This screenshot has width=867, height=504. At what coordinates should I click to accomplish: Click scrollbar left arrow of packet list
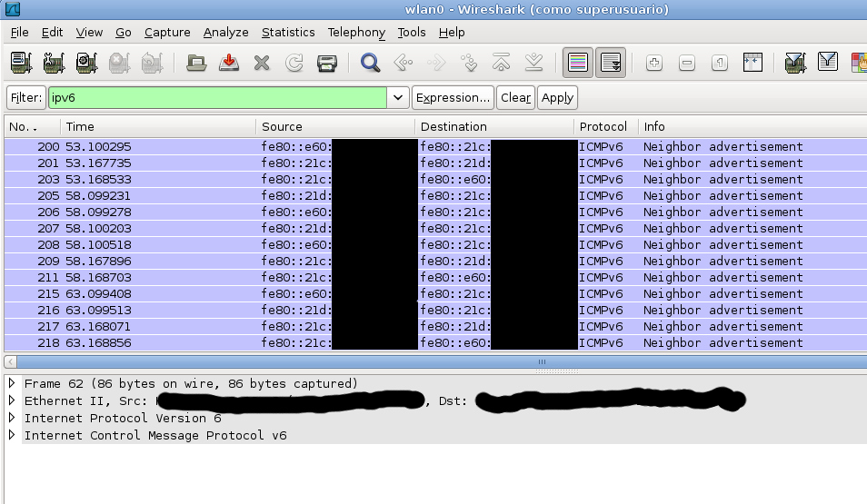10,362
